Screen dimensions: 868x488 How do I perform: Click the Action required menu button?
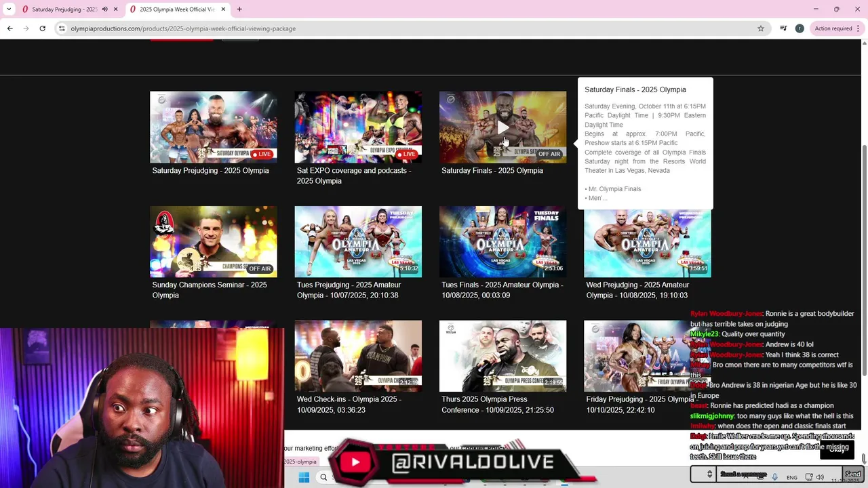pyautogui.click(x=837, y=28)
